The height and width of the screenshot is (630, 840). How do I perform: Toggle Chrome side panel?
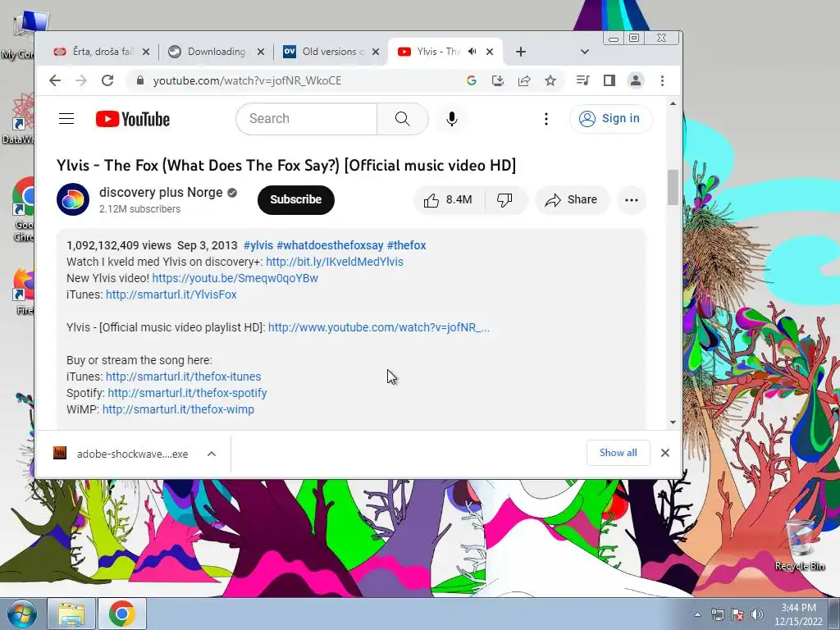click(x=609, y=80)
